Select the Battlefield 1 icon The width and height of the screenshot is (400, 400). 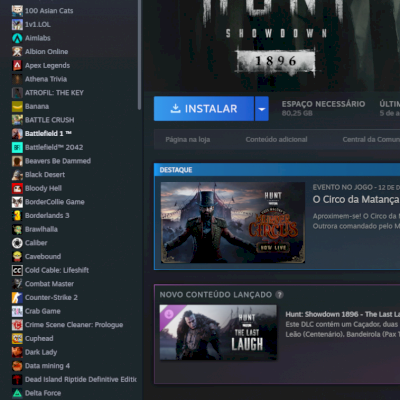(x=17, y=134)
